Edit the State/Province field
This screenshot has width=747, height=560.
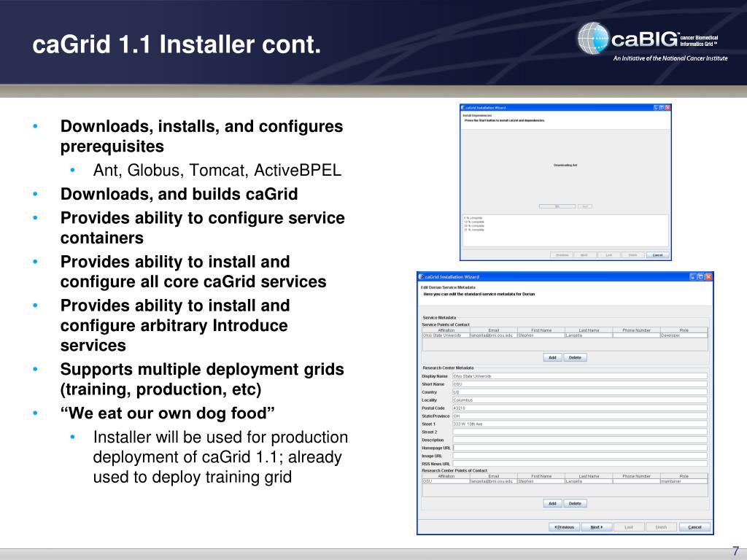[x=579, y=416]
